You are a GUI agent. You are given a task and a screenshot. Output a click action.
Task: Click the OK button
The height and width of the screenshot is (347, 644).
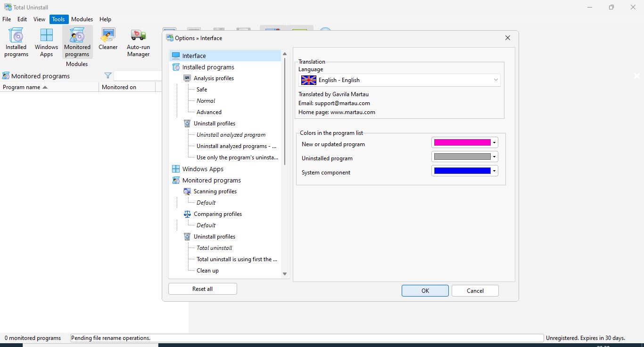click(x=425, y=290)
